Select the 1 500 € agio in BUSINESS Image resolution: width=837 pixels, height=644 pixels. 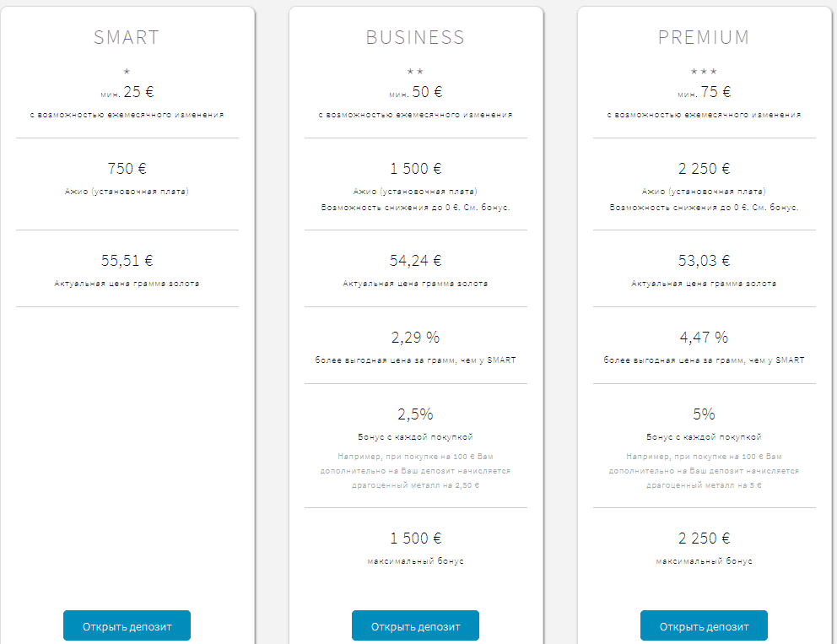415,169
